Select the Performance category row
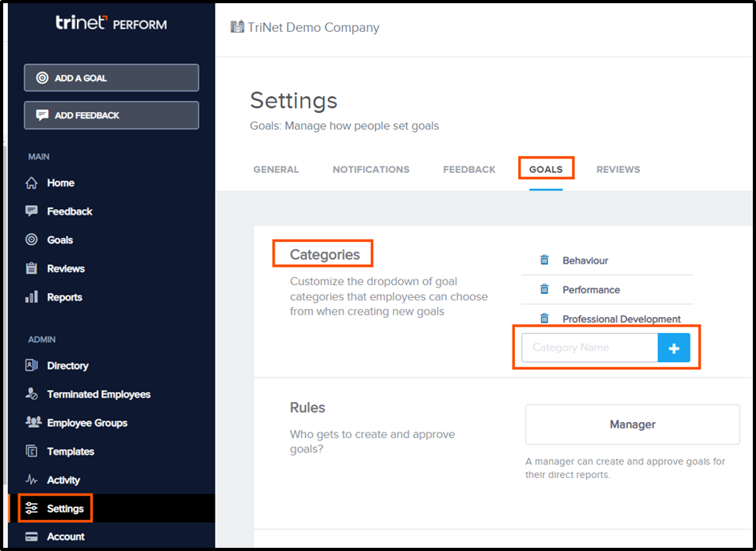 pyautogui.click(x=608, y=290)
